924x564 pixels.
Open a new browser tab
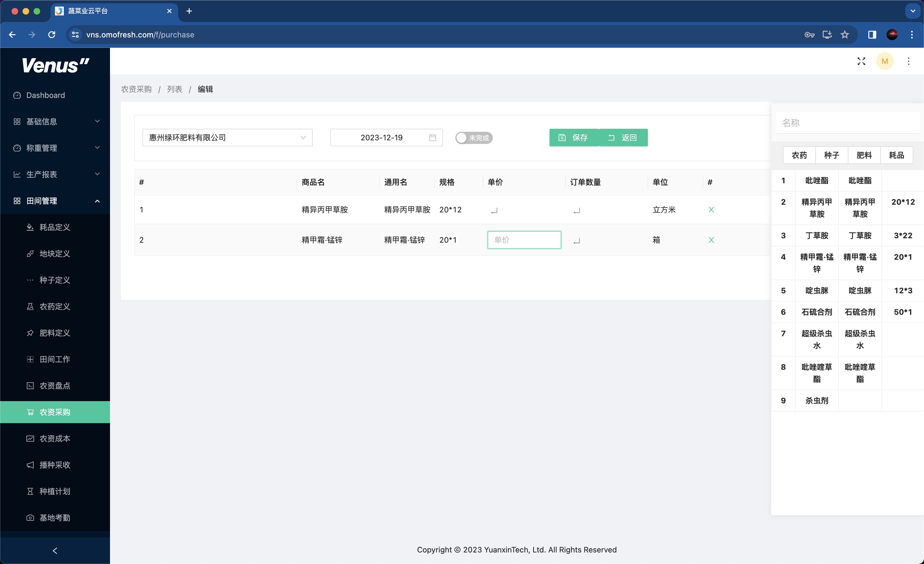[189, 11]
